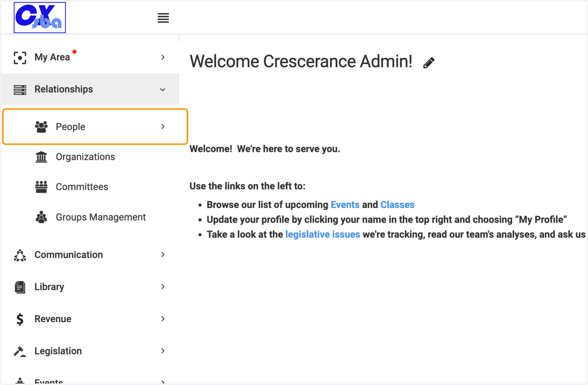This screenshot has width=588, height=385.
Task: Click the Relationships server-stack icon
Action: tap(20, 90)
